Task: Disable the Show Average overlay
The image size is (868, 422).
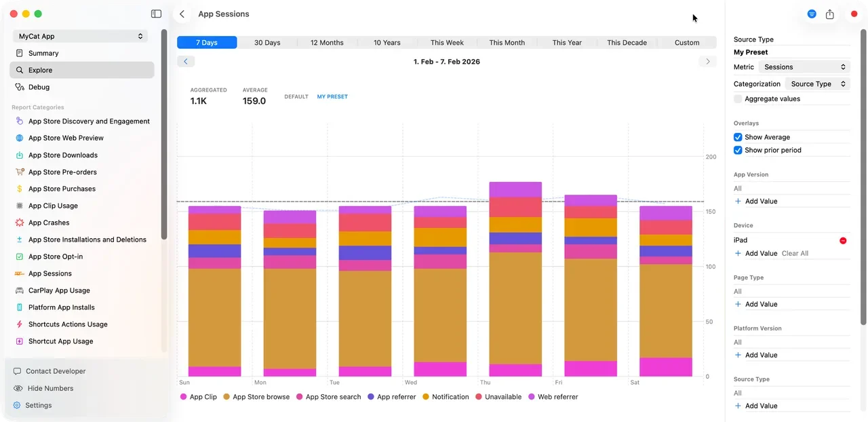Action: click(737, 137)
